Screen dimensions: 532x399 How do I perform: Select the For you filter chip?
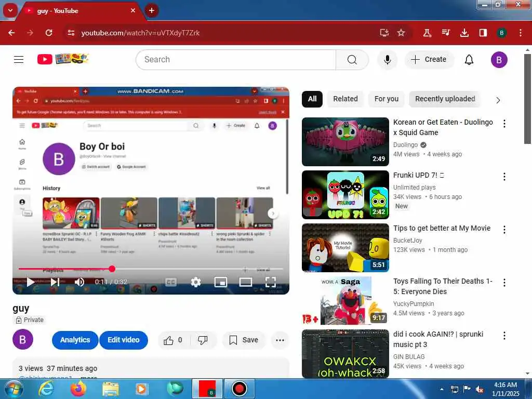(x=387, y=99)
